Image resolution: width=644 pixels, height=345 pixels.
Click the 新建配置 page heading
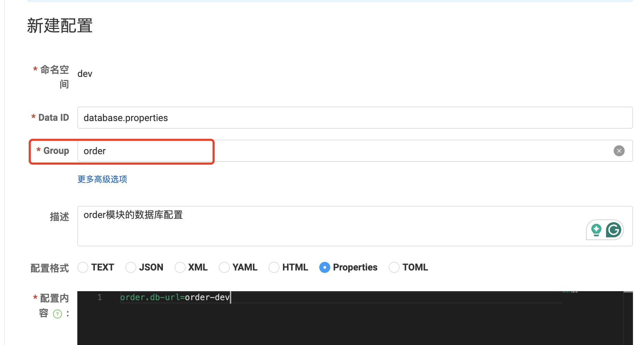click(x=60, y=26)
